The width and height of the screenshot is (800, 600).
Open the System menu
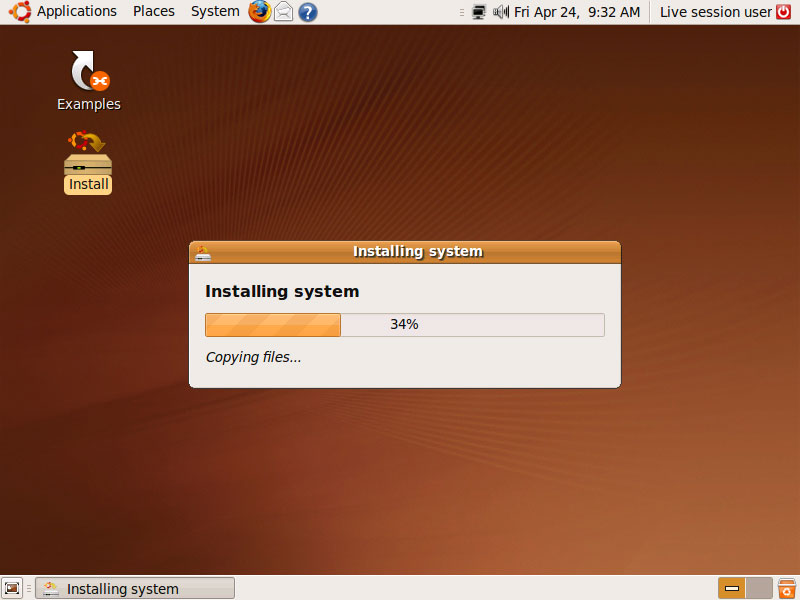pyautogui.click(x=215, y=12)
